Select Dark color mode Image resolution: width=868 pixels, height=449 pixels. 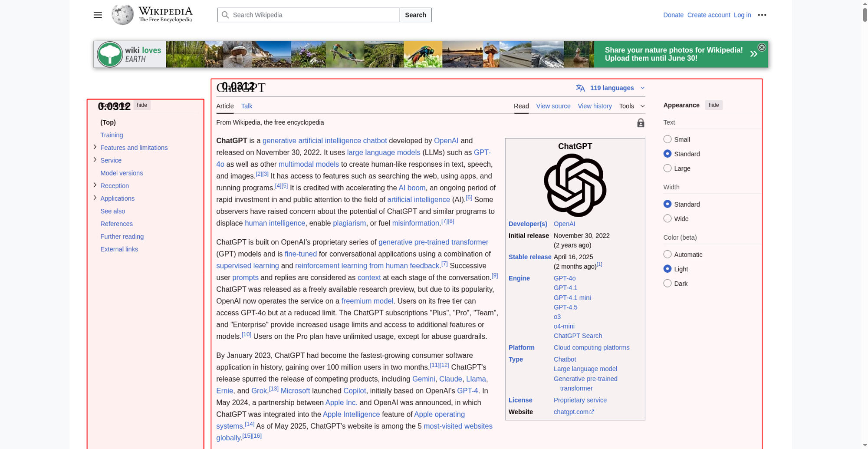[x=667, y=283]
